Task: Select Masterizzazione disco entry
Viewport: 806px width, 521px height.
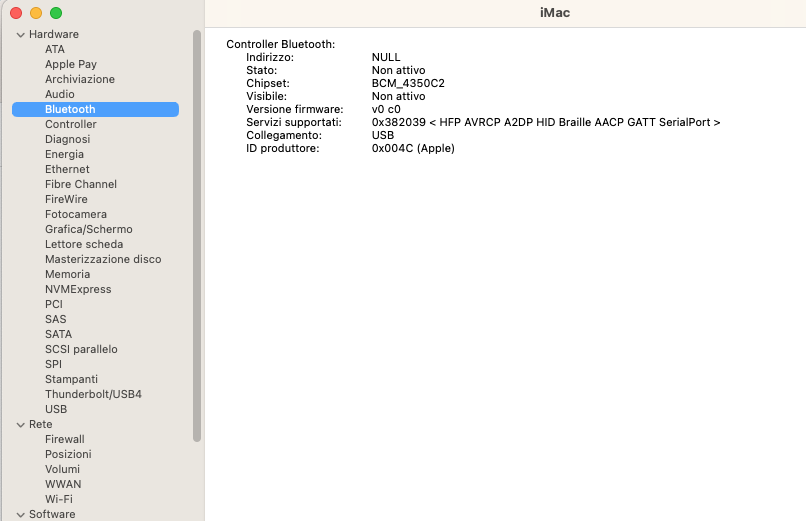Action: click(103, 259)
